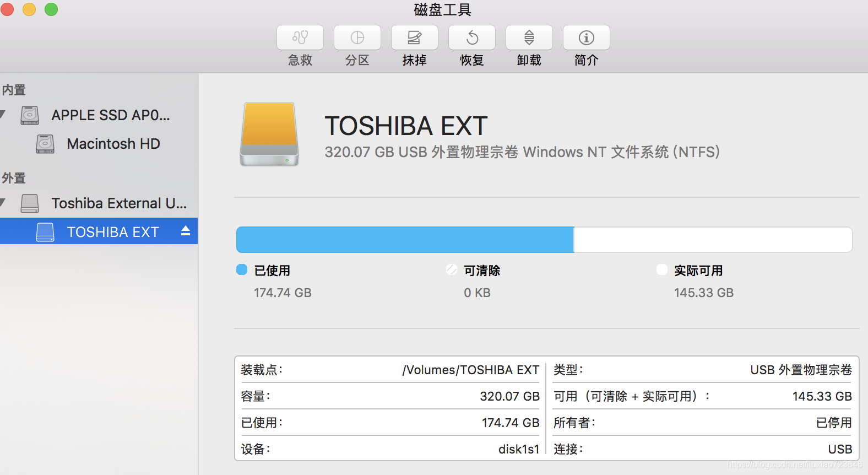Collapse the APPLE SSD disclosure triangle
Image resolution: width=868 pixels, height=475 pixels.
3,115
